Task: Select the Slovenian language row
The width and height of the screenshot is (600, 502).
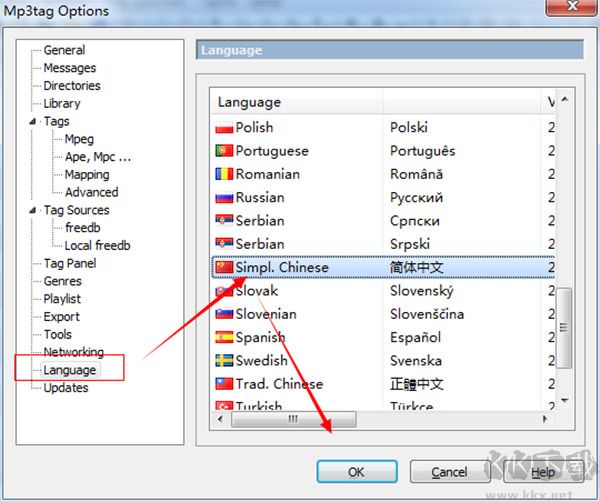Action: [383, 314]
